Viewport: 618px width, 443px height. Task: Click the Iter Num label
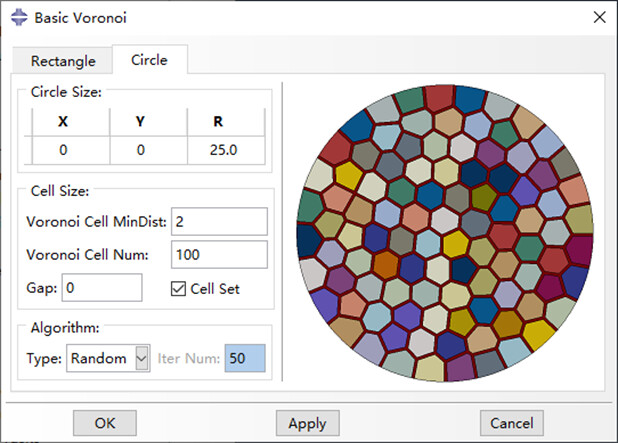coord(189,358)
